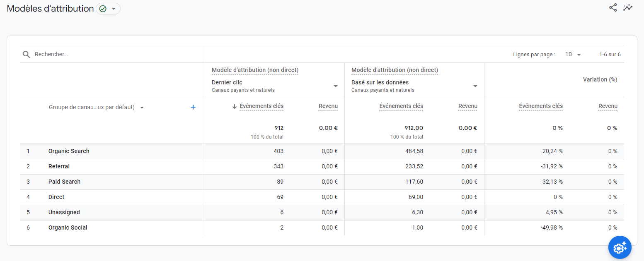
Task: Open the Groupe de canaux dimension dropdown
Action: 97,107
